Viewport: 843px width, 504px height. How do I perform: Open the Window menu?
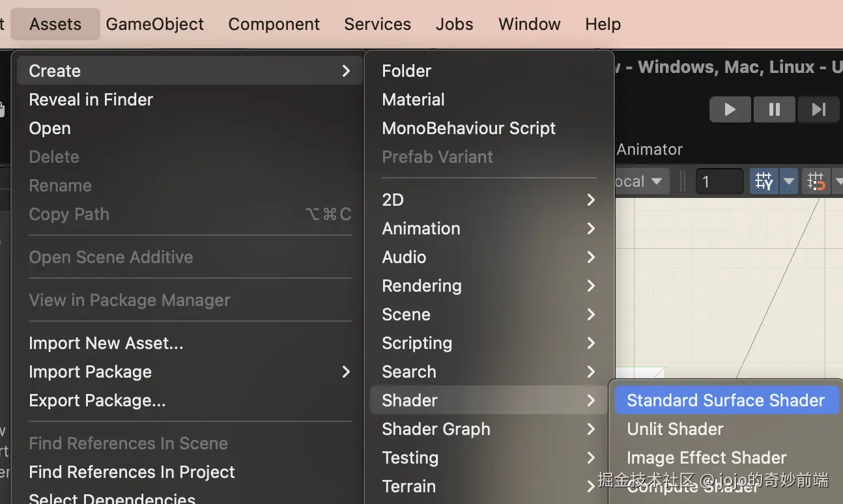pyautogui.click(x=529, y=24)
